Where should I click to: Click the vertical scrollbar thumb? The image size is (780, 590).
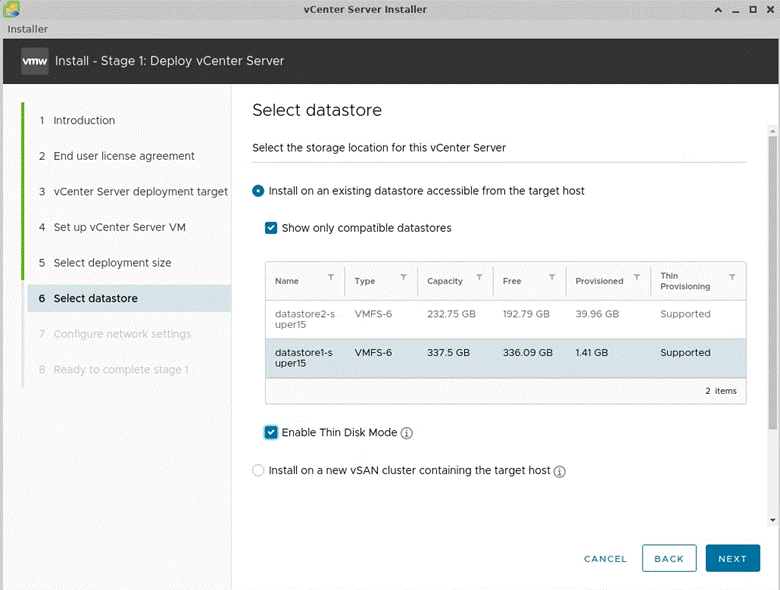[x=772, y=284]
